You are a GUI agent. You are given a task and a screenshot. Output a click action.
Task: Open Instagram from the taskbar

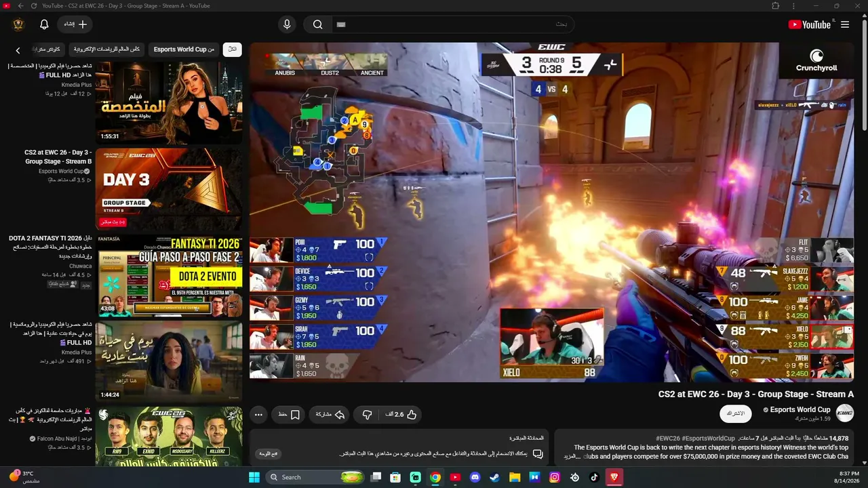[x=555, y=477]
